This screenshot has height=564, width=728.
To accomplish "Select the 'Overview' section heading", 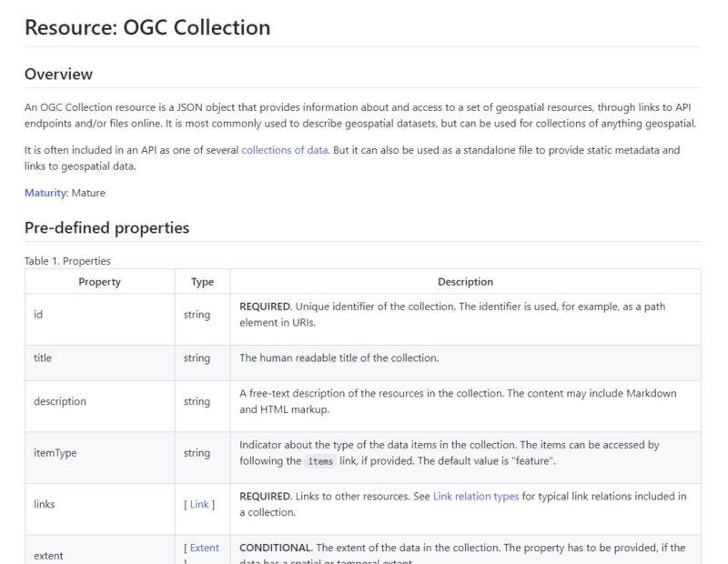I will coord(58,74).
